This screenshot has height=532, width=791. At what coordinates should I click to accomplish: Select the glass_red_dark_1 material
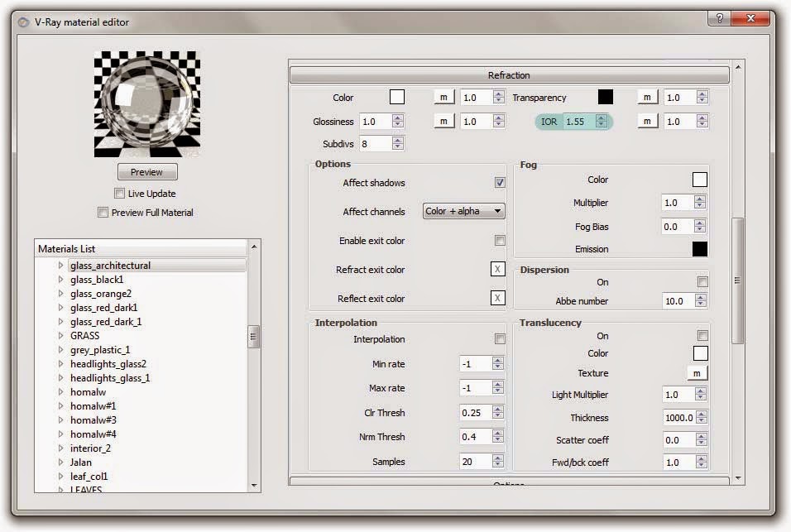pos(106,322)
